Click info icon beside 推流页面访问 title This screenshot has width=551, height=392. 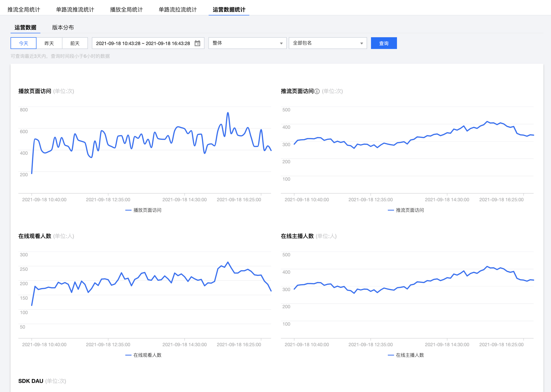click(317, 91)
